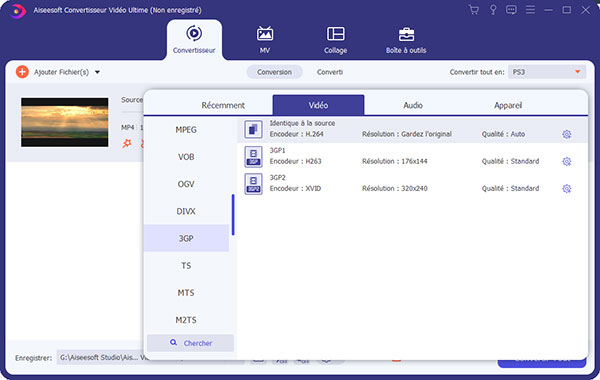
Task: Click 'Résolution : 320x240' text
Action: pos(395,189)
